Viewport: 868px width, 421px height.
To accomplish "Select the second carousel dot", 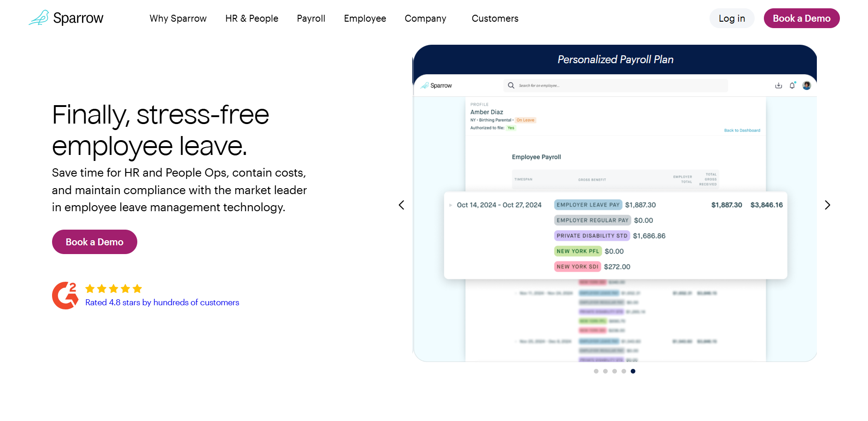I will pos(605,371).
